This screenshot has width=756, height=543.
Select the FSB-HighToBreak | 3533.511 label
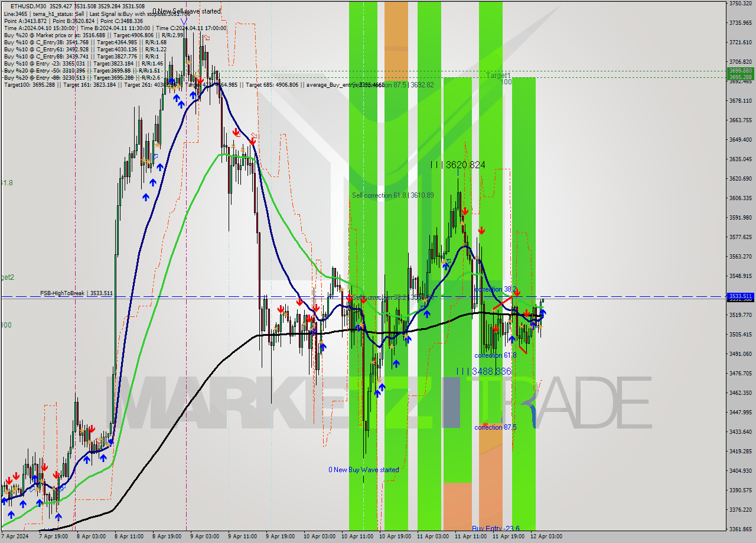[x=76, y=293]
